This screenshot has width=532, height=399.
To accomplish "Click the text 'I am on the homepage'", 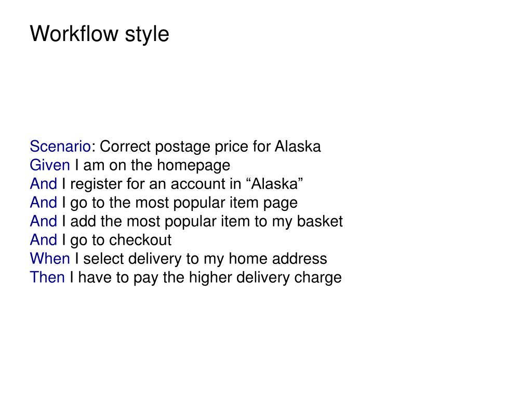I will click(x=153, y=166).
